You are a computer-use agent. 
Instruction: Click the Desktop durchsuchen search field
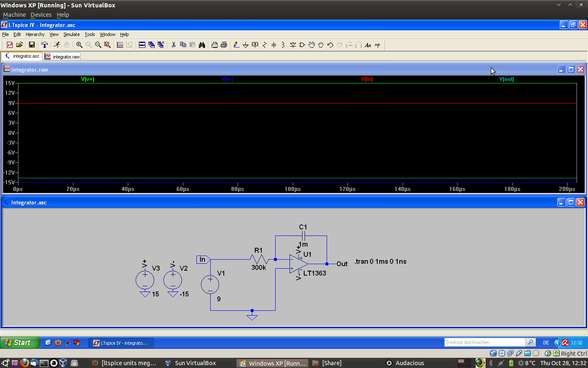tap(485, 342)
